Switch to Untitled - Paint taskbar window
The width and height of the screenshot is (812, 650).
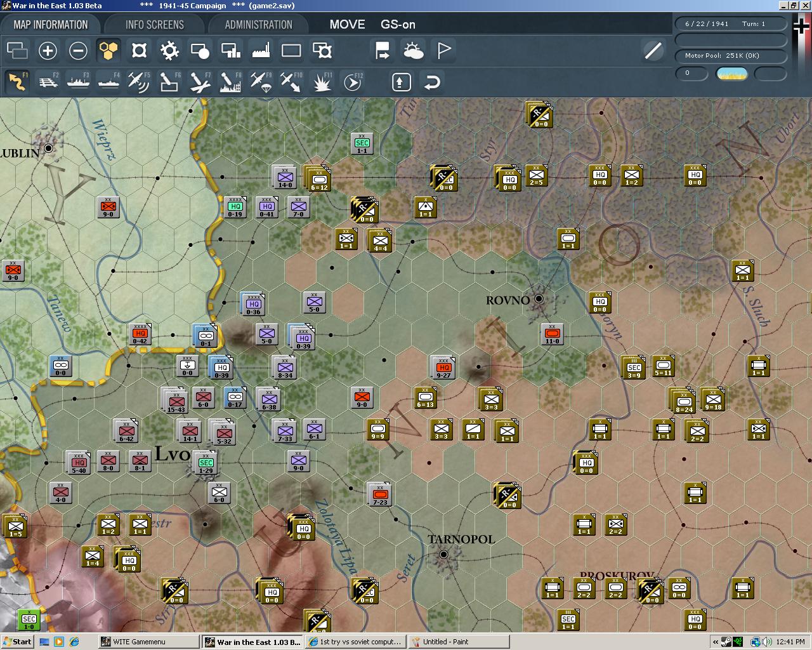pos(459,642)
